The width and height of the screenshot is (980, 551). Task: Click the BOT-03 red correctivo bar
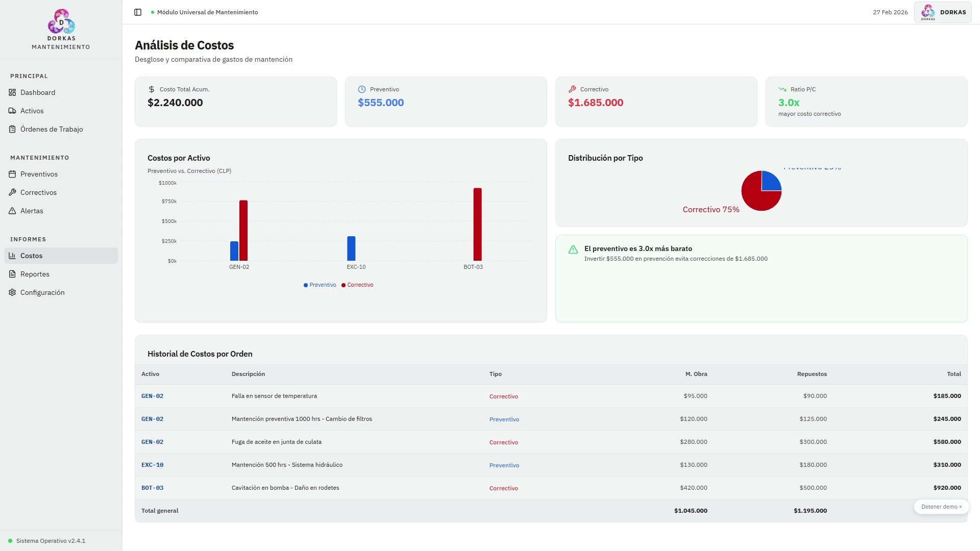[477, 224]
